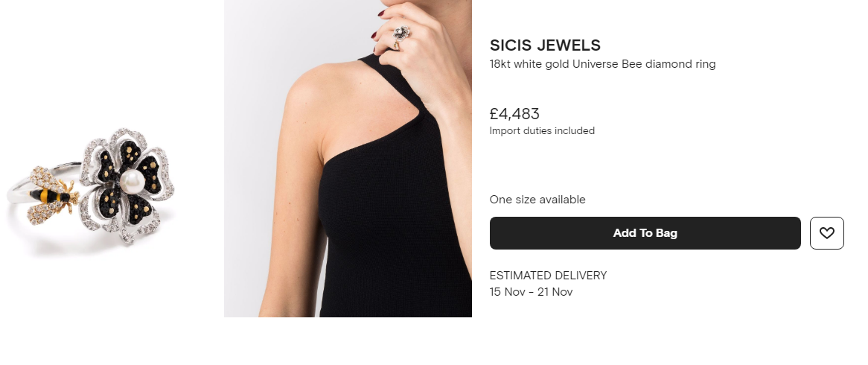This screenshot has height=365, width=868.
Task: Click the ring on the model's finger
Action: tap(401, 34)
